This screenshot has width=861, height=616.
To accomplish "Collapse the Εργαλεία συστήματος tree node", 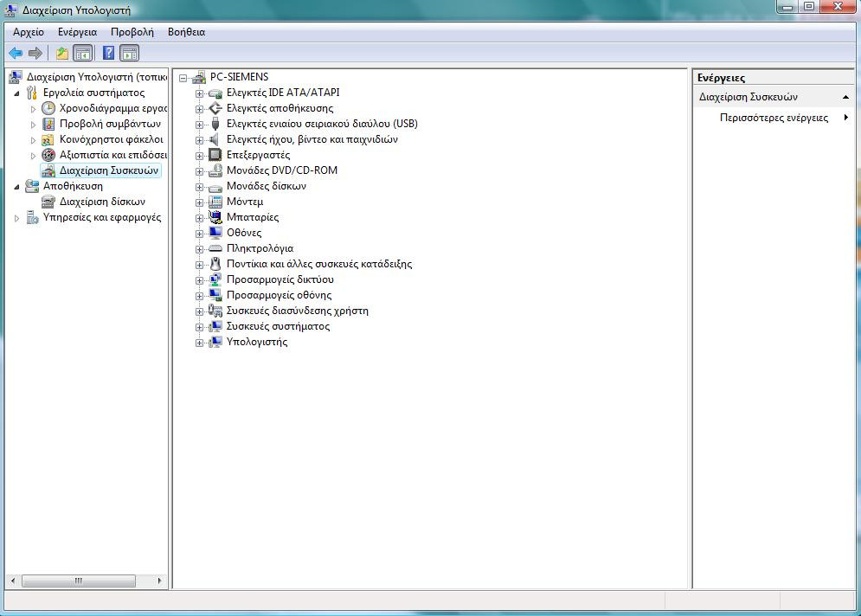I will 16,93.
